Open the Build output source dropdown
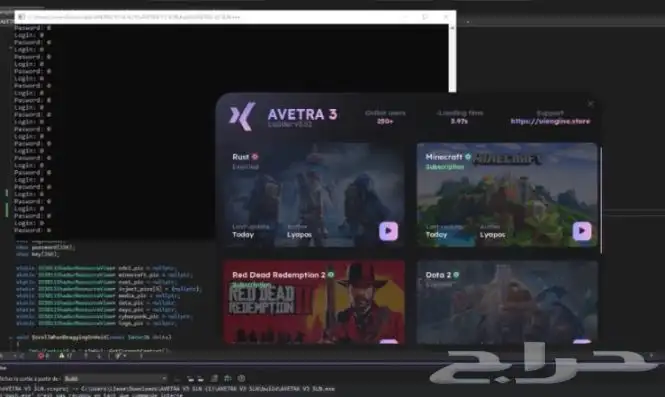Screen dimensions: 665x397 tap(115, 378)
